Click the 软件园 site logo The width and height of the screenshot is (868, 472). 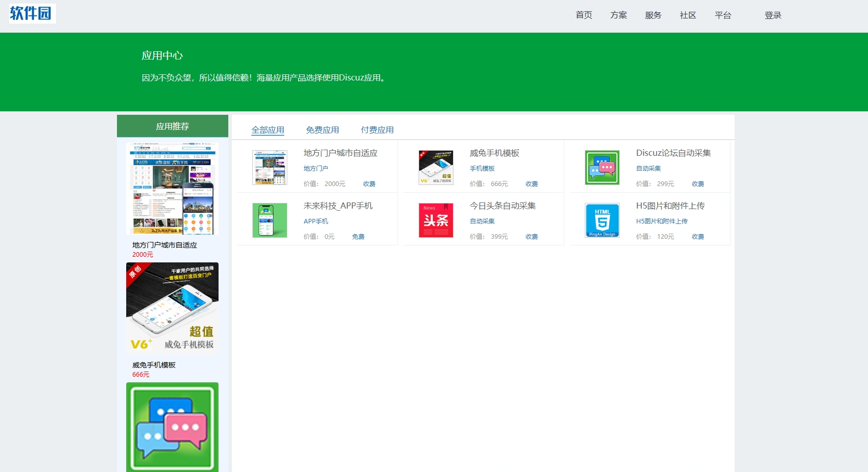pos(32,13)
